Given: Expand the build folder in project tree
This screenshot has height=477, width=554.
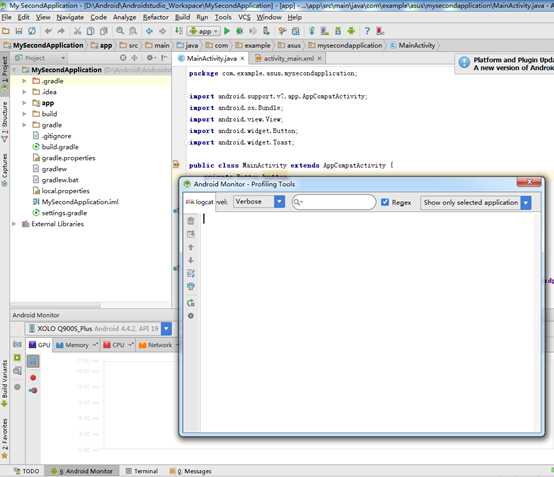Looking at the screenshot, I should click(24, 114).
